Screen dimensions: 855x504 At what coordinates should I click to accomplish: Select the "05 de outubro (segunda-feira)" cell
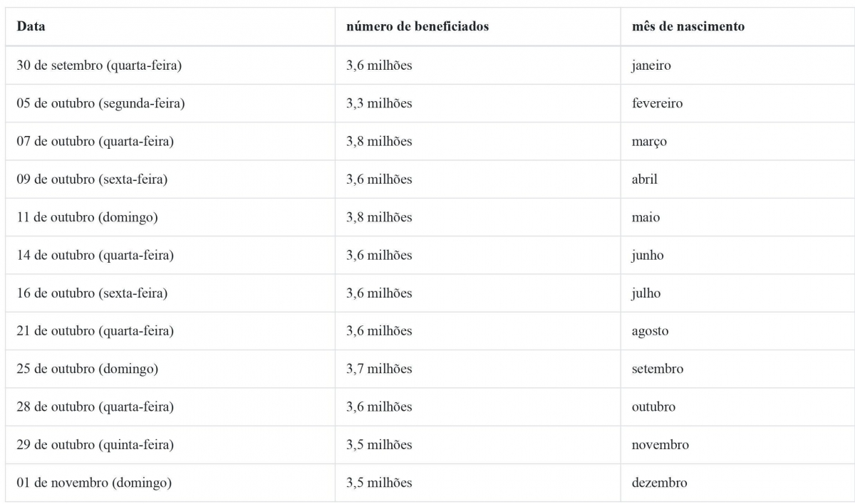[101, 103]
